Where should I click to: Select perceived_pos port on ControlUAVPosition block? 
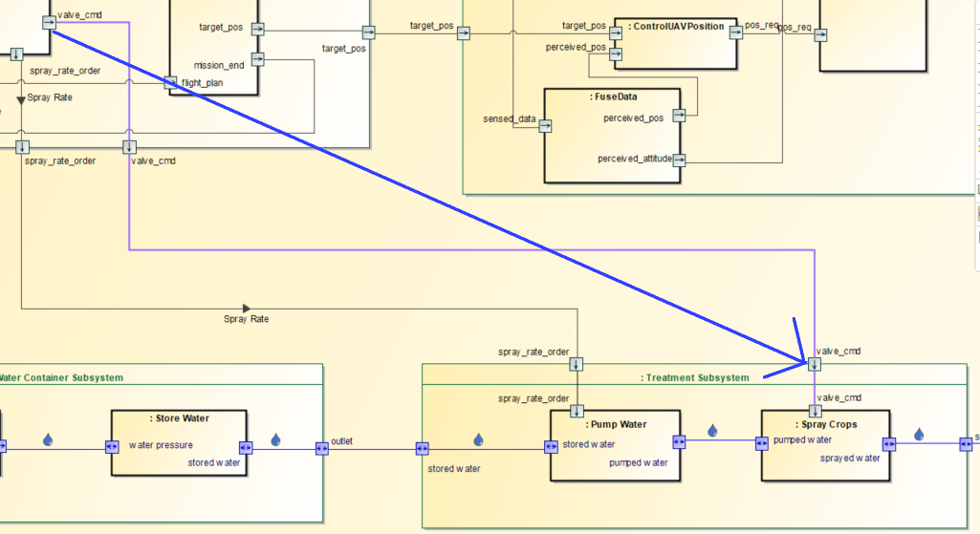pyautogui.click(x=616, y=55)
